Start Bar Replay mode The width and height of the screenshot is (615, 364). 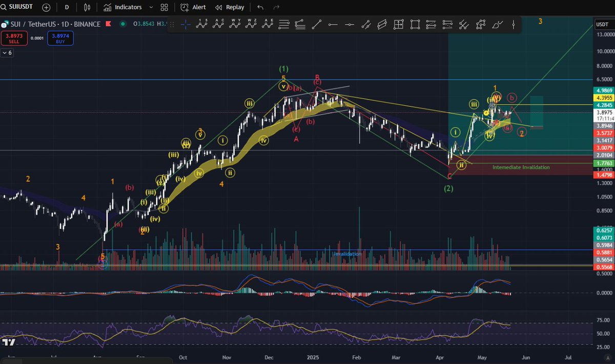(x=230, y=7)
